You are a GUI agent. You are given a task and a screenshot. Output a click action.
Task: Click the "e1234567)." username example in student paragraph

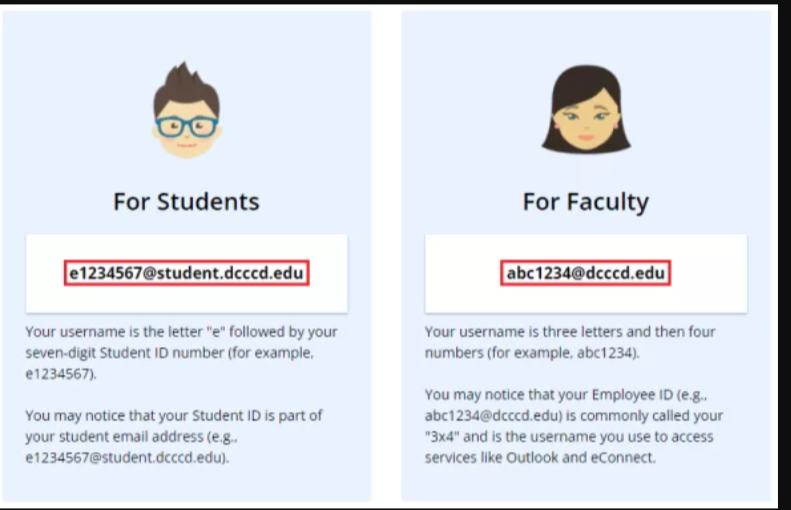coord(61,374)
